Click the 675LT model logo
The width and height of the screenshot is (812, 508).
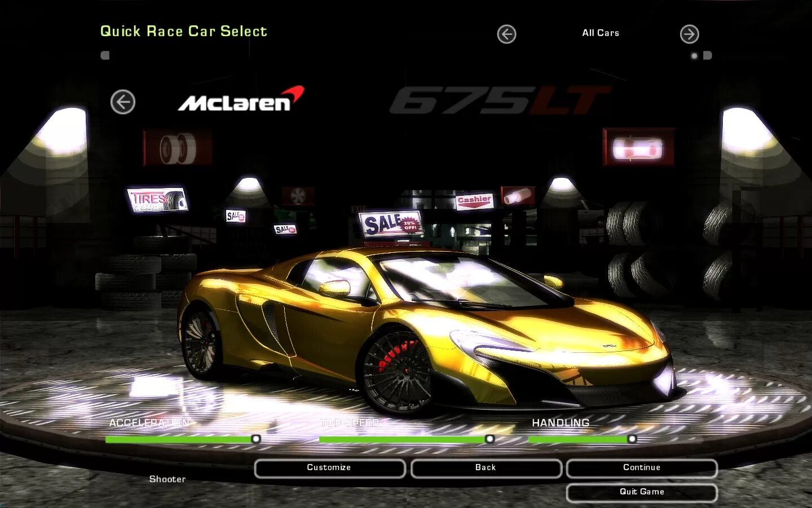[x=500, y=100]
